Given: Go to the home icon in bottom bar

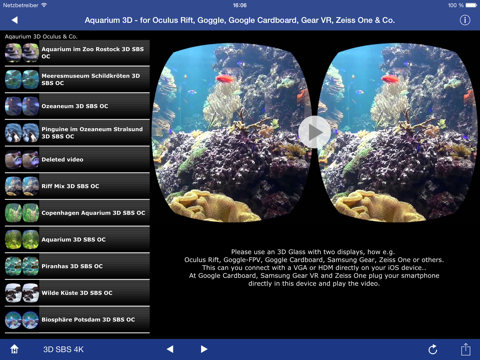Looking at the screenshot, I should pos(14,349).
